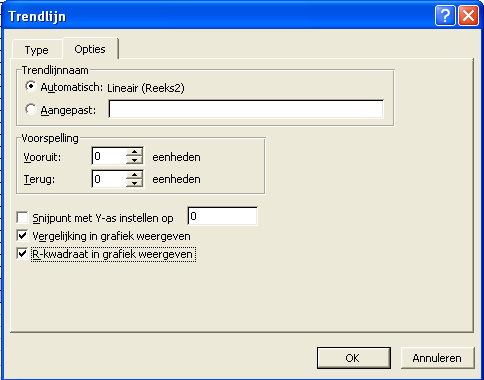
Task: Click the Vooruit units number field
Action: (x=109, y=156)
